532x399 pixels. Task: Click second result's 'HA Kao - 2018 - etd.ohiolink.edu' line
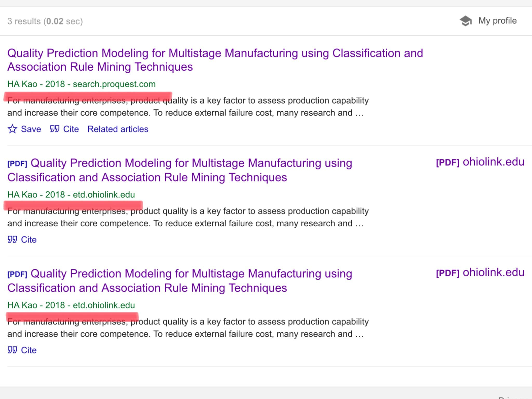click(x=71, y=195)
